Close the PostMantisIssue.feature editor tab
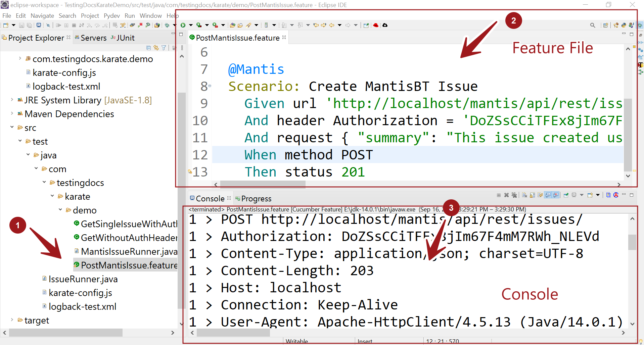The image size is (644, 345). point(284,37)
